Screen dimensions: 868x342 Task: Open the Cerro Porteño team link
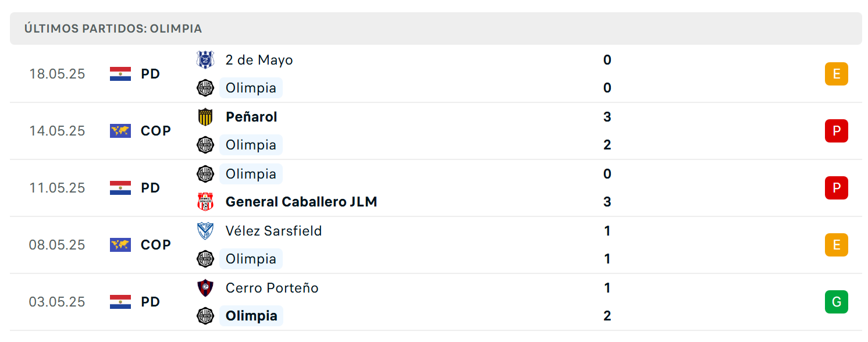(x=272, y=288)
